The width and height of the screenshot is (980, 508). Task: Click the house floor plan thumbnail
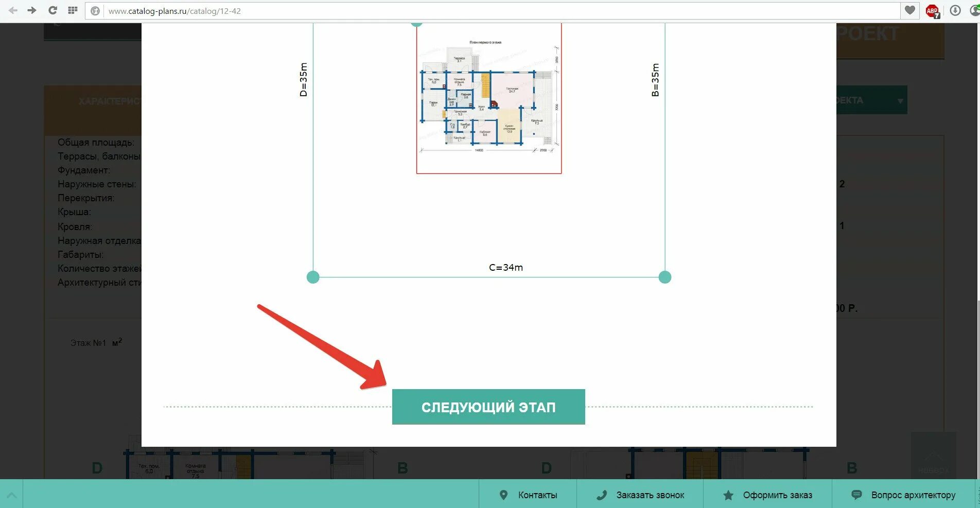(488, 98)
